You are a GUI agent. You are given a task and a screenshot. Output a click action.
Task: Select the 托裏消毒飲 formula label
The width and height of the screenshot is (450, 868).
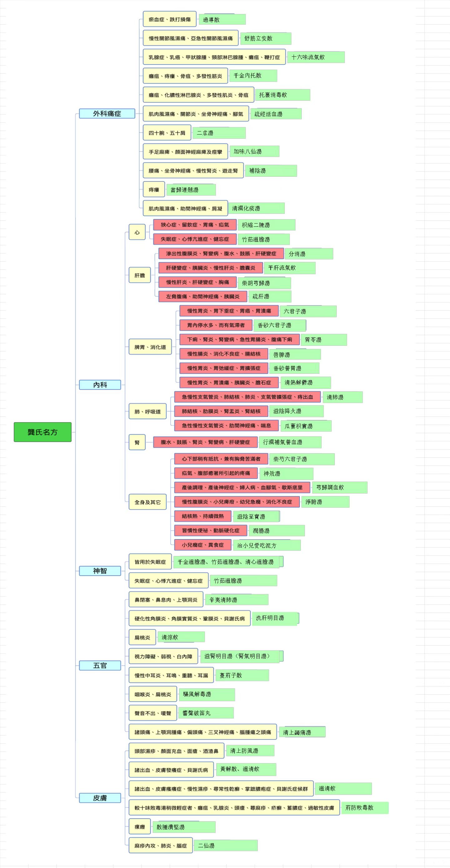tap(283, 95)
